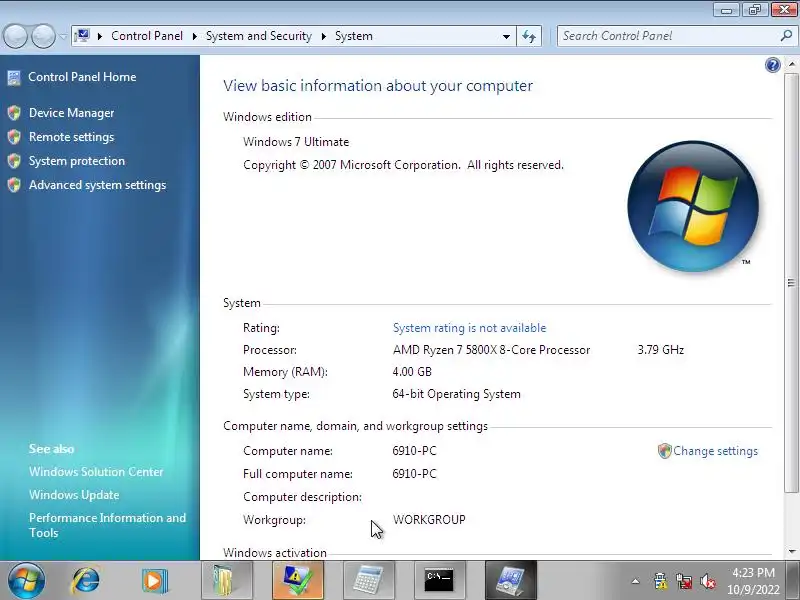Click shield icon beside Advanced system settings

point(14,185)
